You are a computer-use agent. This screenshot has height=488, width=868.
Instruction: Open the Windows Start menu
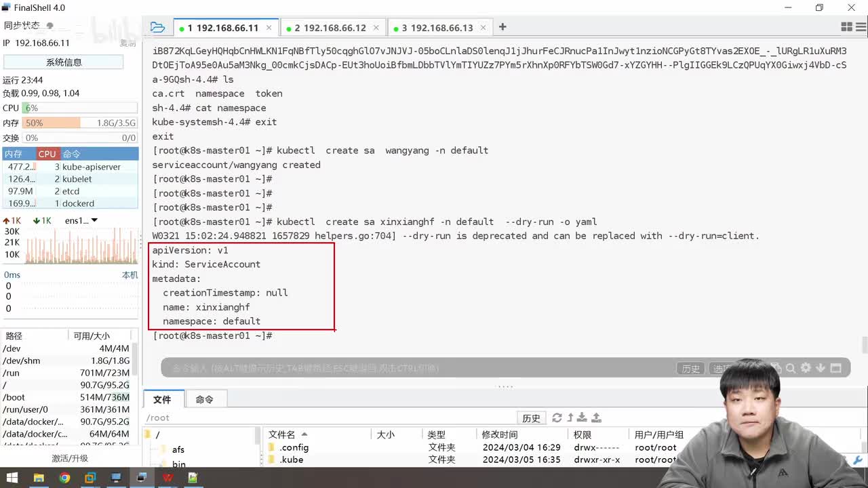pos(12,478)
